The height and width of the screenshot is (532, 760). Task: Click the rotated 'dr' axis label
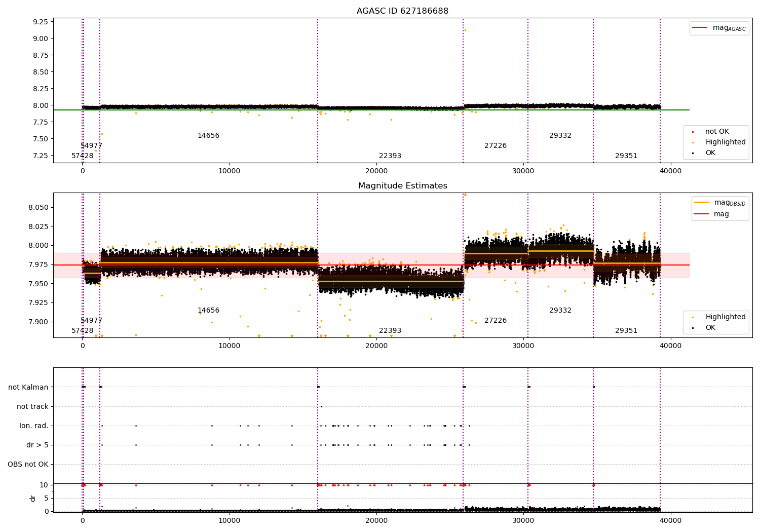33,498
